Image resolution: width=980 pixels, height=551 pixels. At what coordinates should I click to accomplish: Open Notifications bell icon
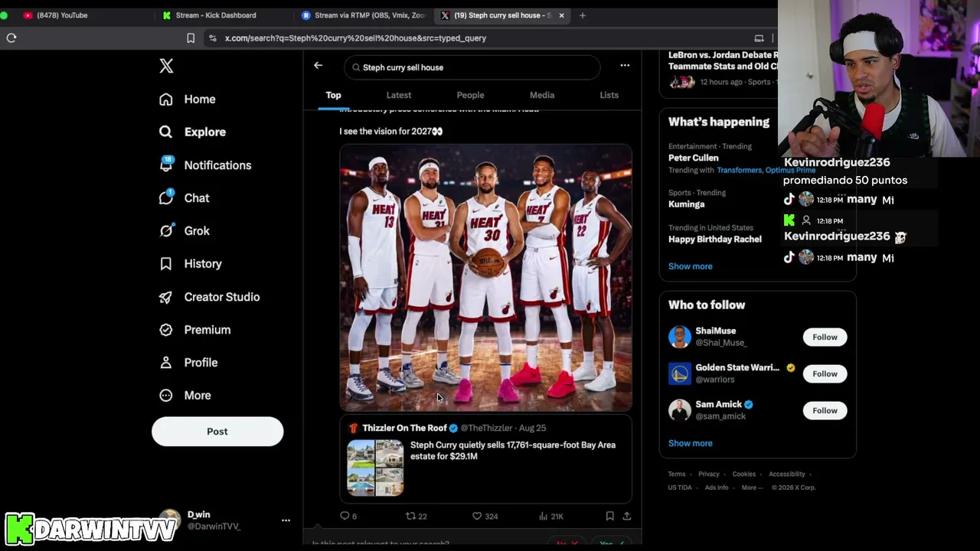tap(166, 165)
